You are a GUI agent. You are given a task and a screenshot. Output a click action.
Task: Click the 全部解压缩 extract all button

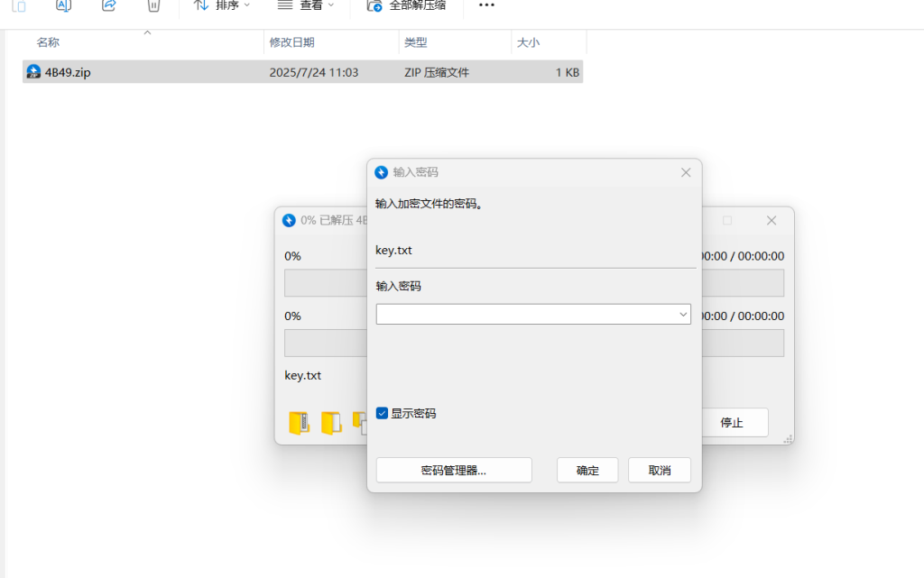click(406, 5)
